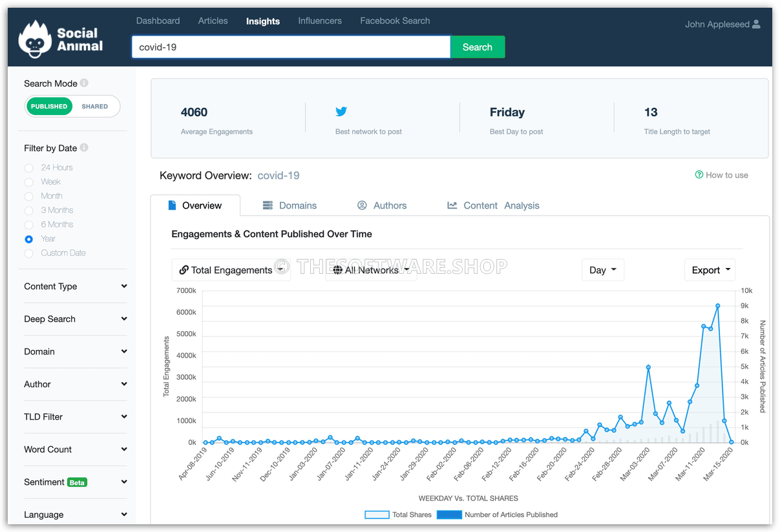This screenshot has width=780, height=532.
Task: Click the Content Analysis chart icon
Action: pyautogui.click(x=452, y=205)
